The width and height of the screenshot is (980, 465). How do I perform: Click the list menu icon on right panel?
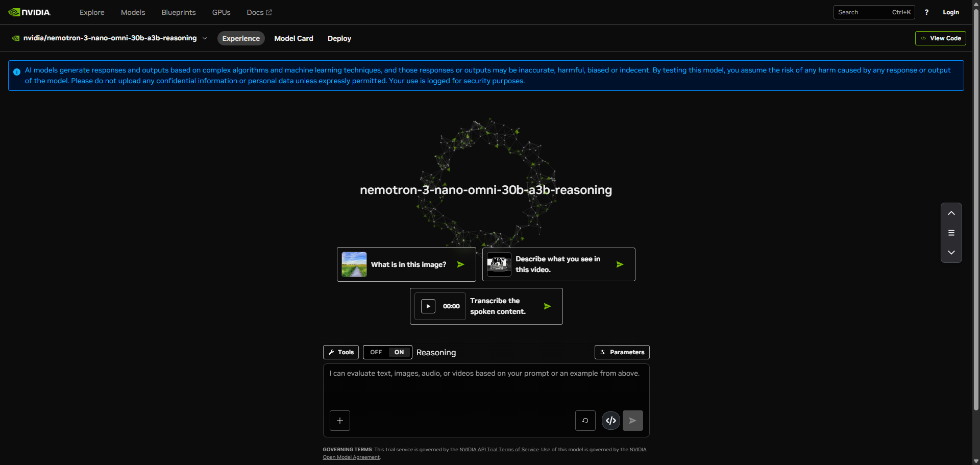pos(951,233)
